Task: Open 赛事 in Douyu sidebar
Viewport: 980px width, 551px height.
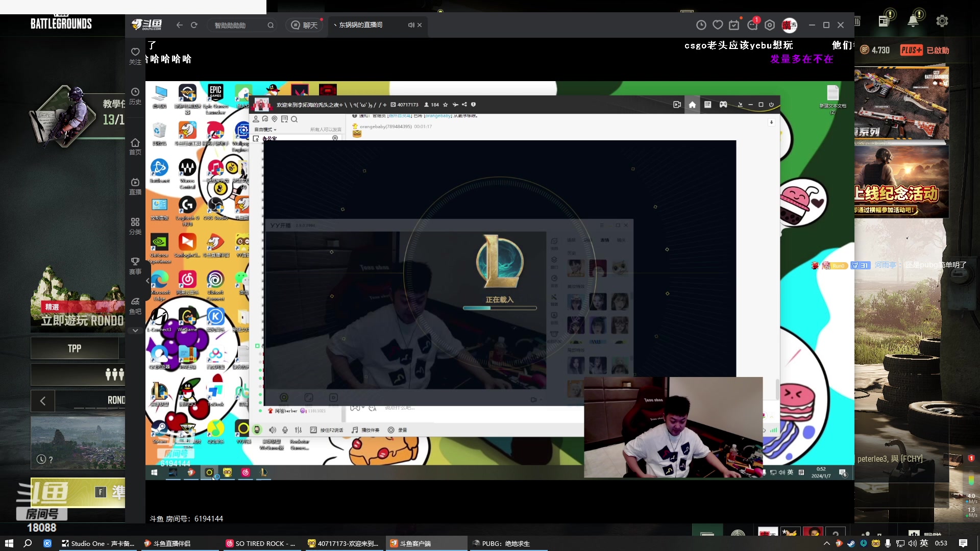Action: tap(135, 266)
